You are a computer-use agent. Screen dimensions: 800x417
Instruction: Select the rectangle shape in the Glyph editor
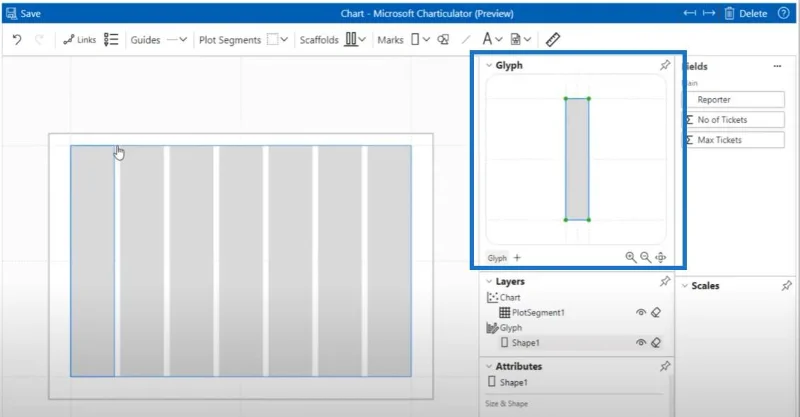577,159
